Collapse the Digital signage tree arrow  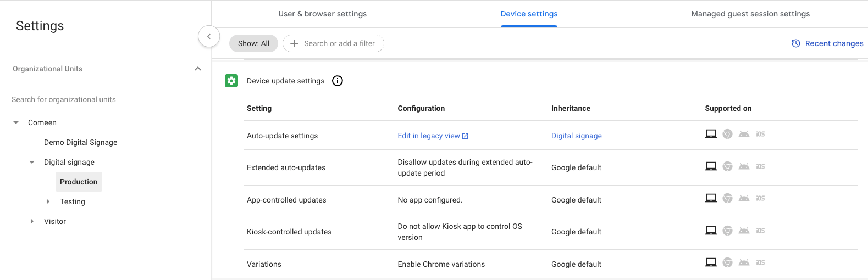(32, 162)
